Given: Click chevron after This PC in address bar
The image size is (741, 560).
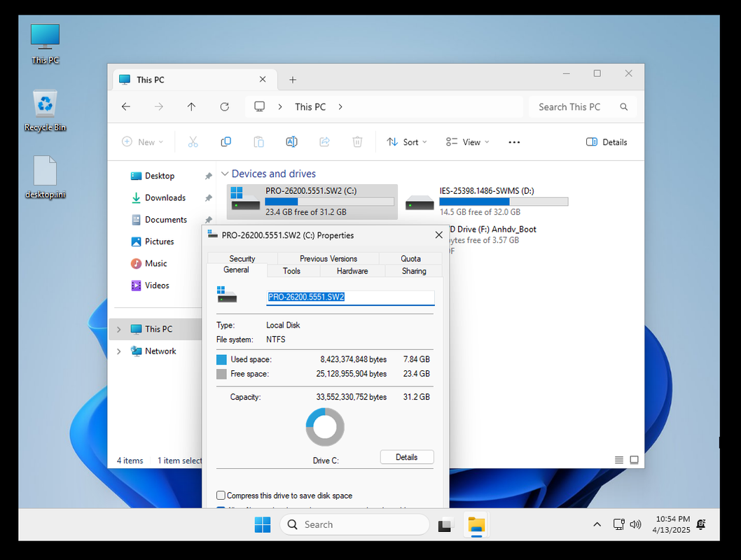Looking at the screenshot, I should pyautogui.click(x=340, y=107).
